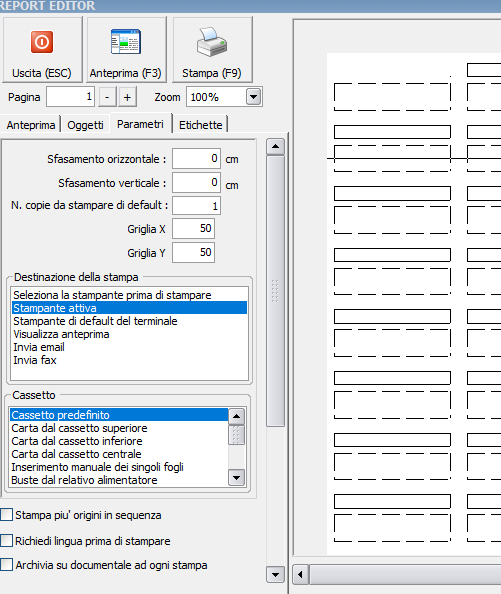This screenshot has height=594, width=501.
Task: Open the Anteprima (F3) preview icon
Action: pos(126,41)
